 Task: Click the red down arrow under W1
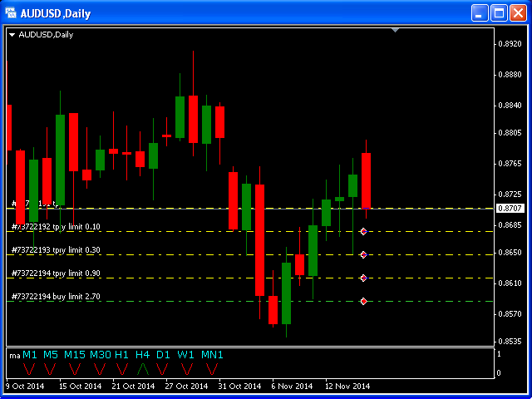pos(186,369)
